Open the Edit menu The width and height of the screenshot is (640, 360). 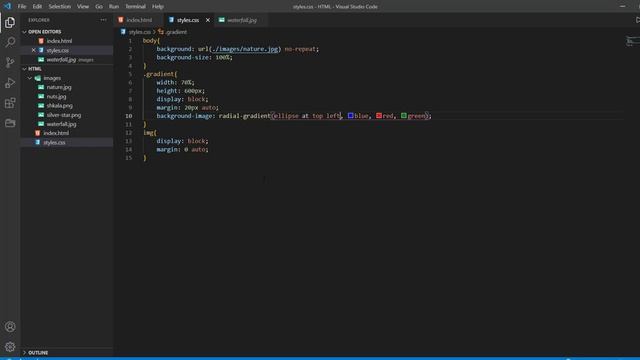(37, 7)
